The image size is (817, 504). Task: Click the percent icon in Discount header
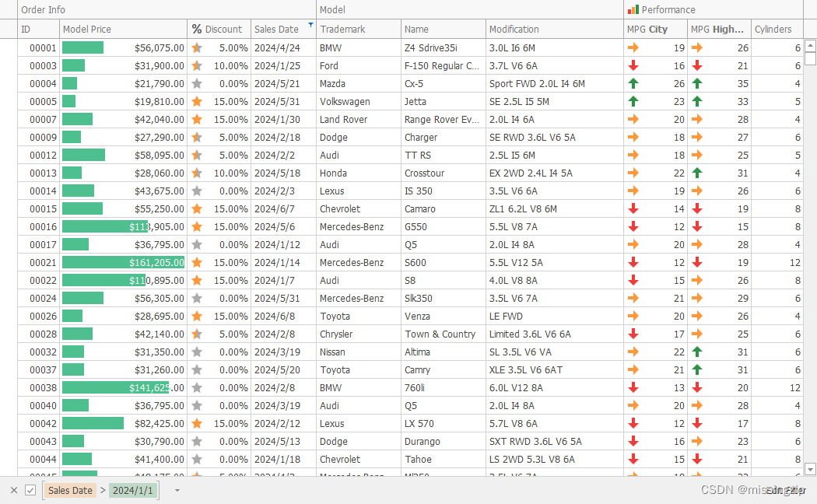tap(196, 29)
